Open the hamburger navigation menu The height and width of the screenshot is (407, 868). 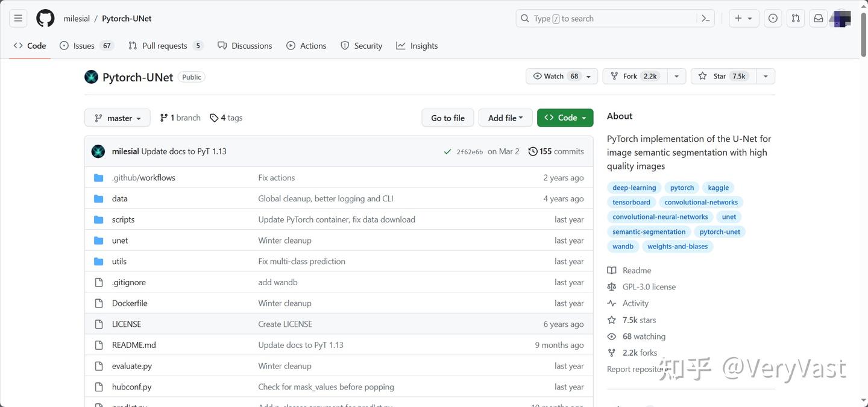18,19
